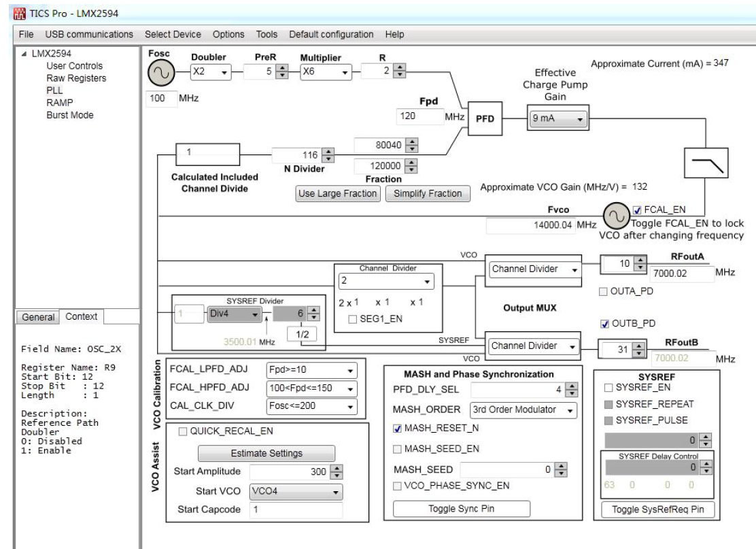Enable the SEG1_EN checkbox

[x=352, y=319]
